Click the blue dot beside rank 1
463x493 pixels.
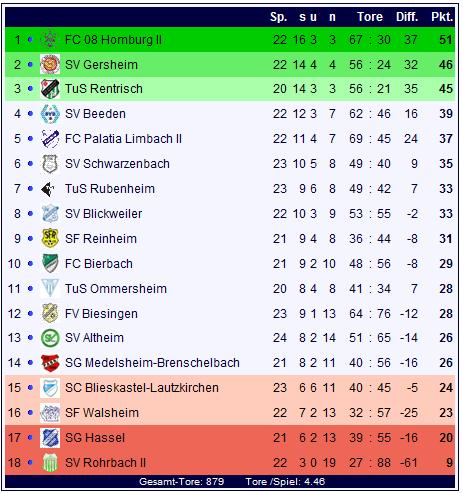point(30,40)
